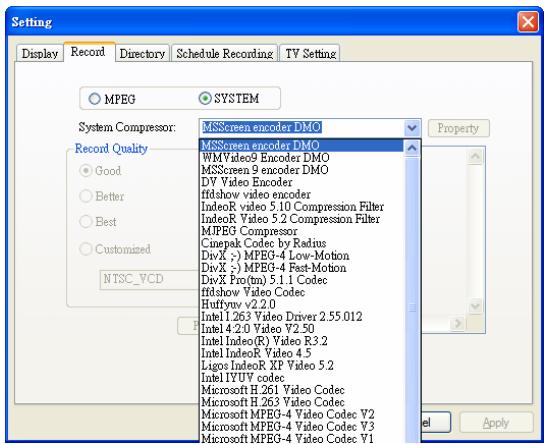The image size is (544, 444).
Task: Switch to the Display tab
Action: (x=40, y=53)
